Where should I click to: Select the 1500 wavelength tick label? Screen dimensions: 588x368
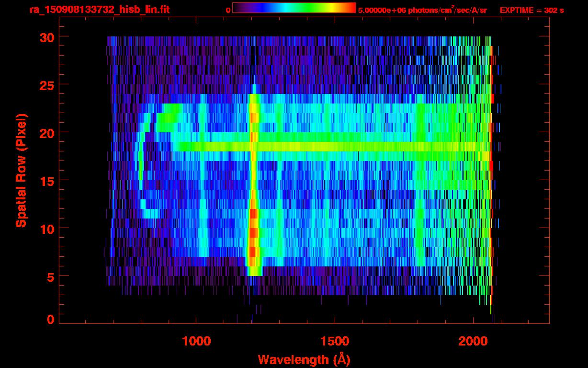(335, 341)
